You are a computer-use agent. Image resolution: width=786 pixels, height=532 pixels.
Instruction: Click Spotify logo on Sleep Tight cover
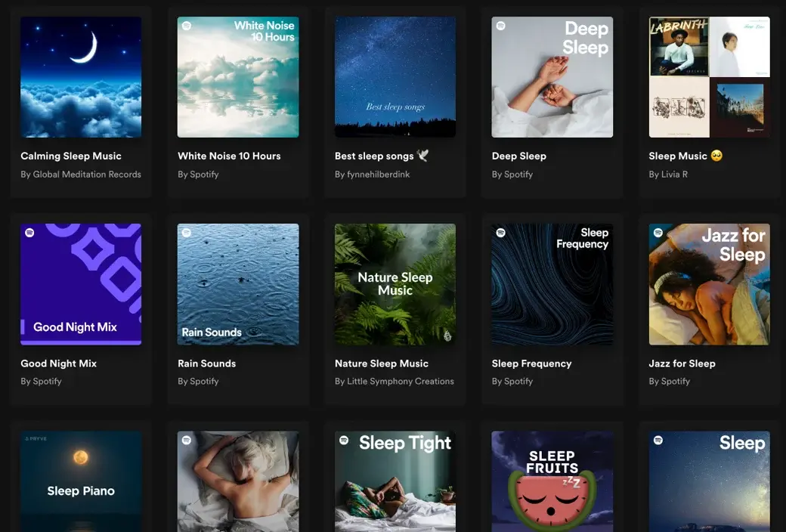coord(344,440)
